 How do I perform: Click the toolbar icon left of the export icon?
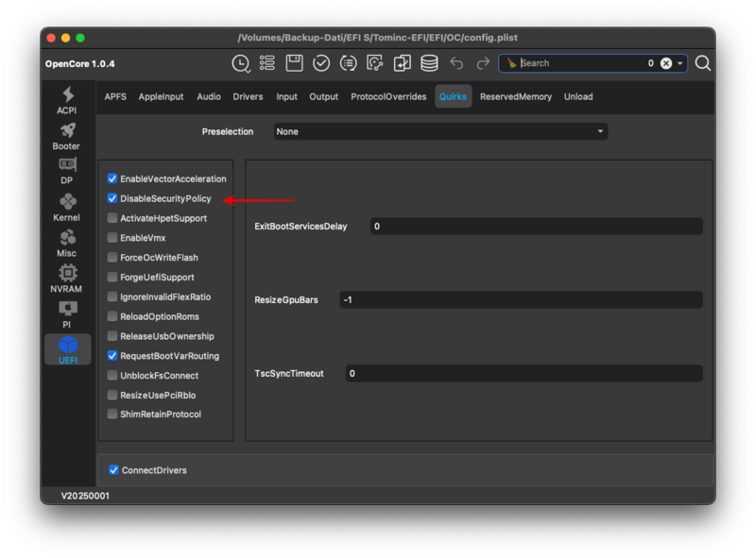point(375,63)
